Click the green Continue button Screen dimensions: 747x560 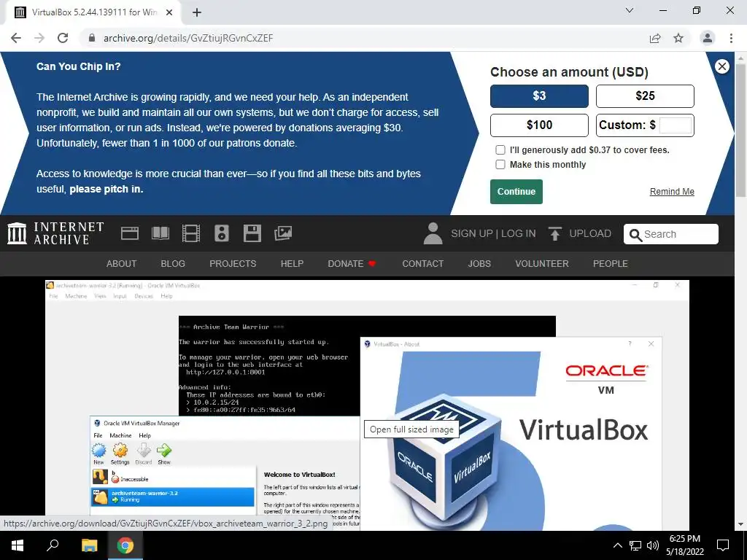coord(516,192)
